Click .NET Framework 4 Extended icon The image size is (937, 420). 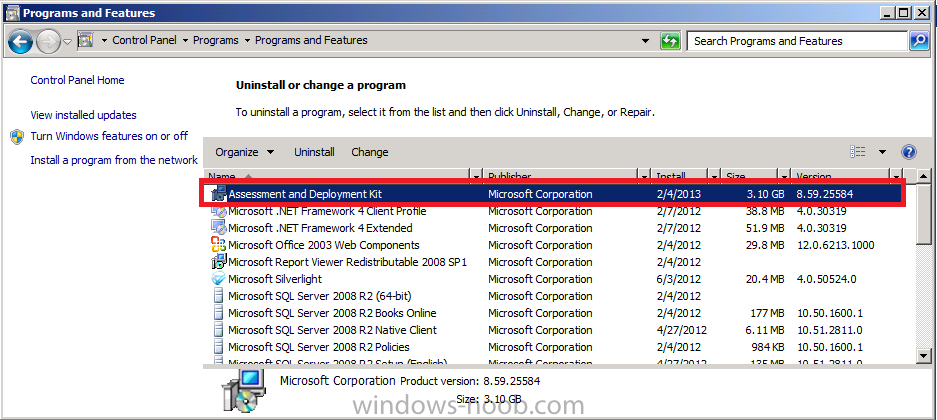point(219,228)
